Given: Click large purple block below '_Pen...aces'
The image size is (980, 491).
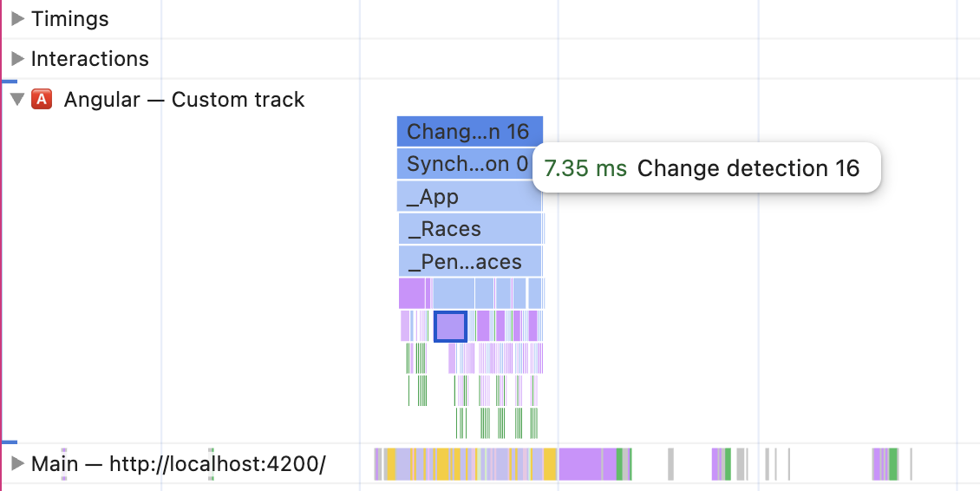Looking at the screenshot, I should click(x=411, y=293).
